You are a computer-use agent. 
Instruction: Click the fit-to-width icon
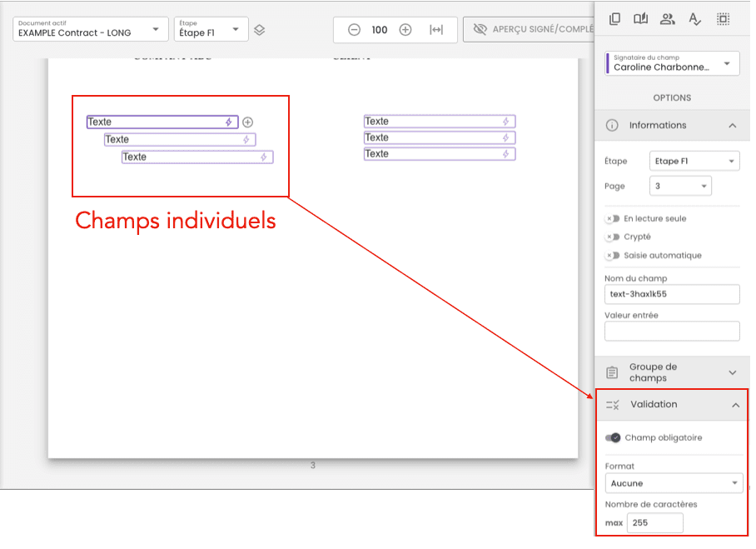[x=436, y=30]
